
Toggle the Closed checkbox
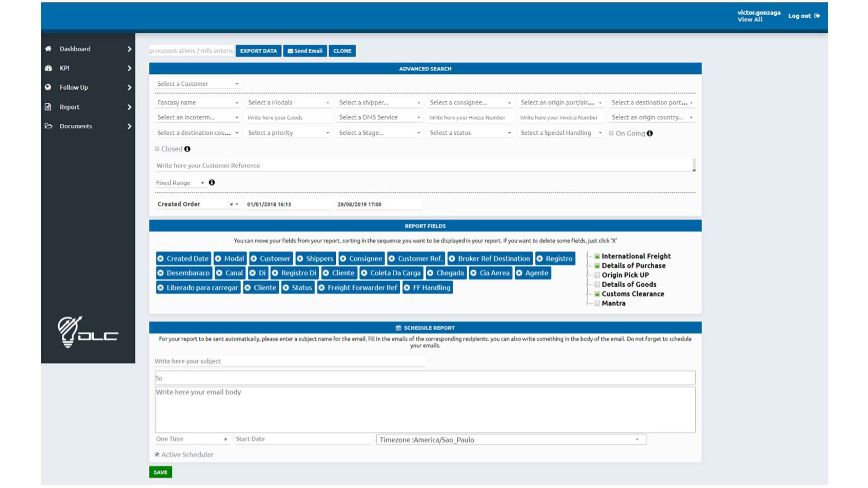(157, 148)
